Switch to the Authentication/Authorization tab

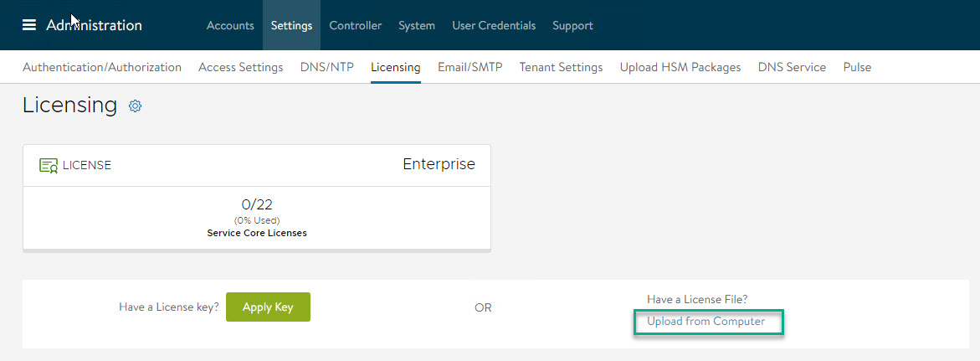102,67
